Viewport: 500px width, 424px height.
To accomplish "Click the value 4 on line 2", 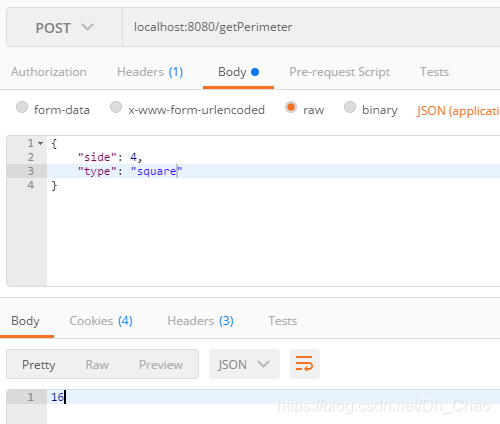I will pyautogui.click(x=133, y=157).
